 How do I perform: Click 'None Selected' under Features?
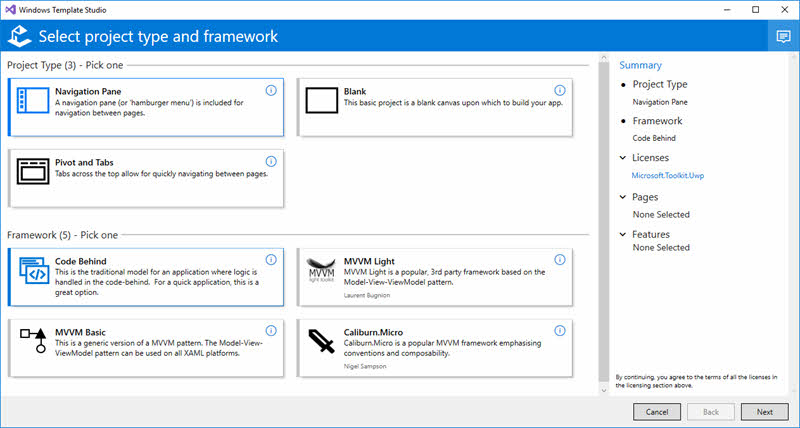click(661, 247)
